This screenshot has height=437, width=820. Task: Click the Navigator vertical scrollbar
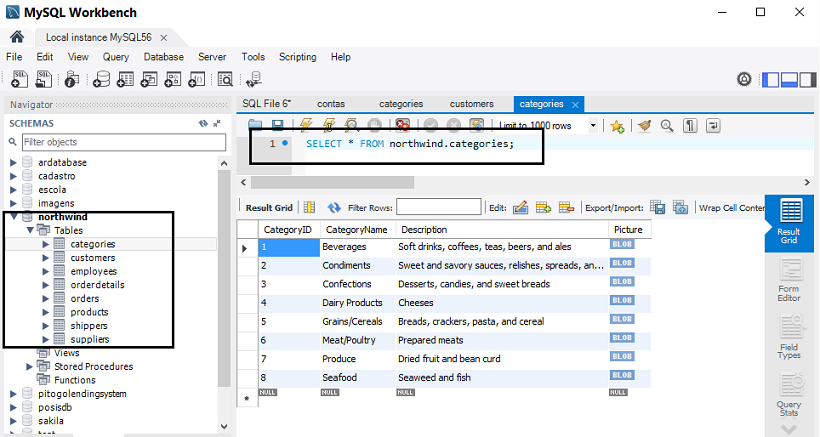point(224,277)
